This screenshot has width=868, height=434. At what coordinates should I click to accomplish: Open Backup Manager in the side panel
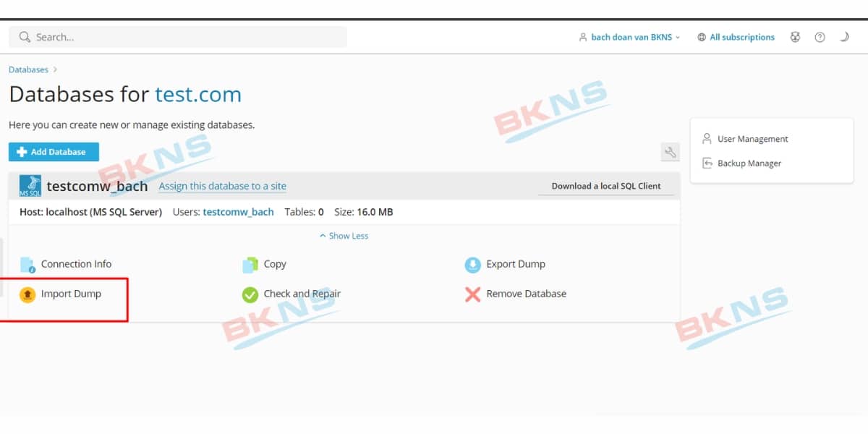click(749, 163)
